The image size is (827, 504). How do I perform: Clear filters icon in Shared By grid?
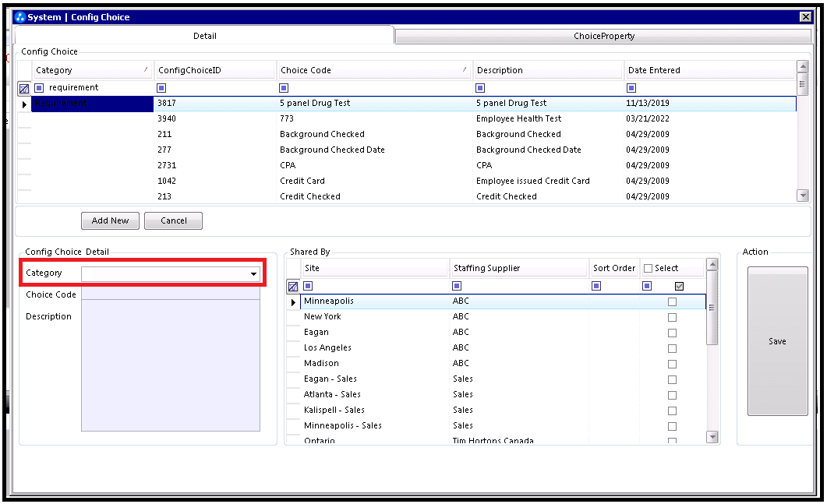click(293, 287)
